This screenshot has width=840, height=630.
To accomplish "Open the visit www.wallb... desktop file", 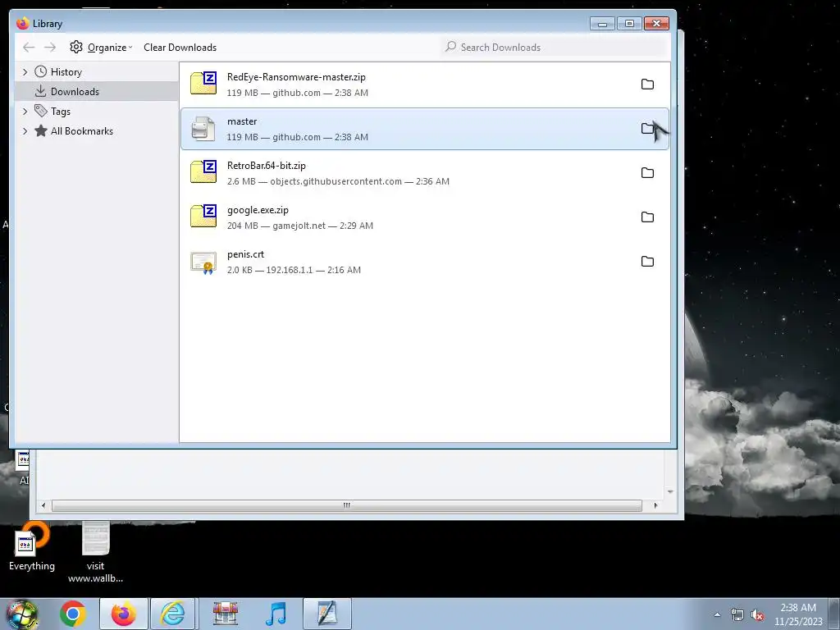I will coord(95,553).
